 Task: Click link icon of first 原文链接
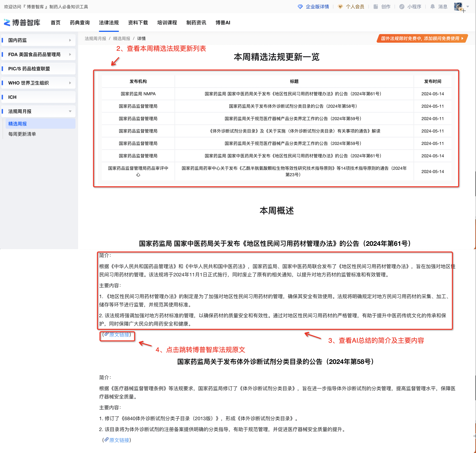point(106,334)
